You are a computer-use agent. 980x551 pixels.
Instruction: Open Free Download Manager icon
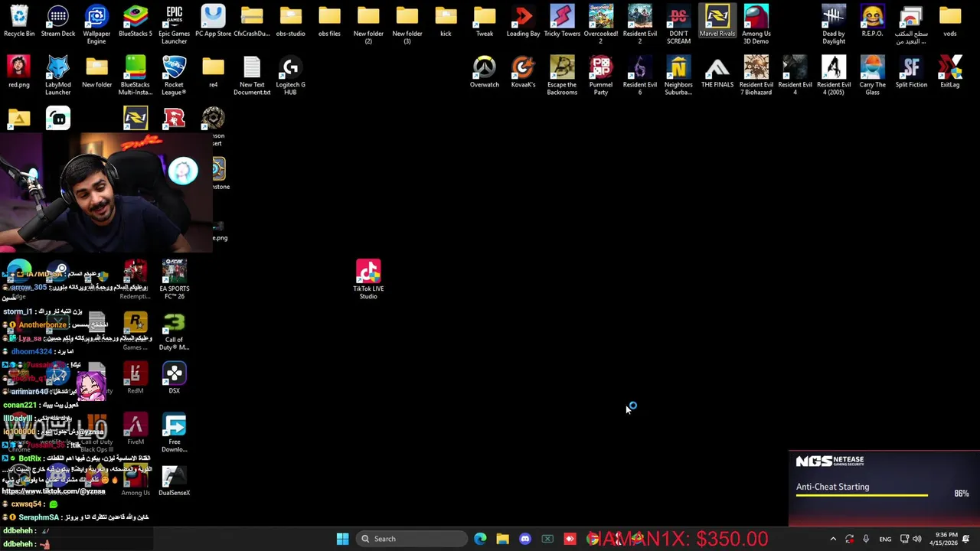coord(174,433)
